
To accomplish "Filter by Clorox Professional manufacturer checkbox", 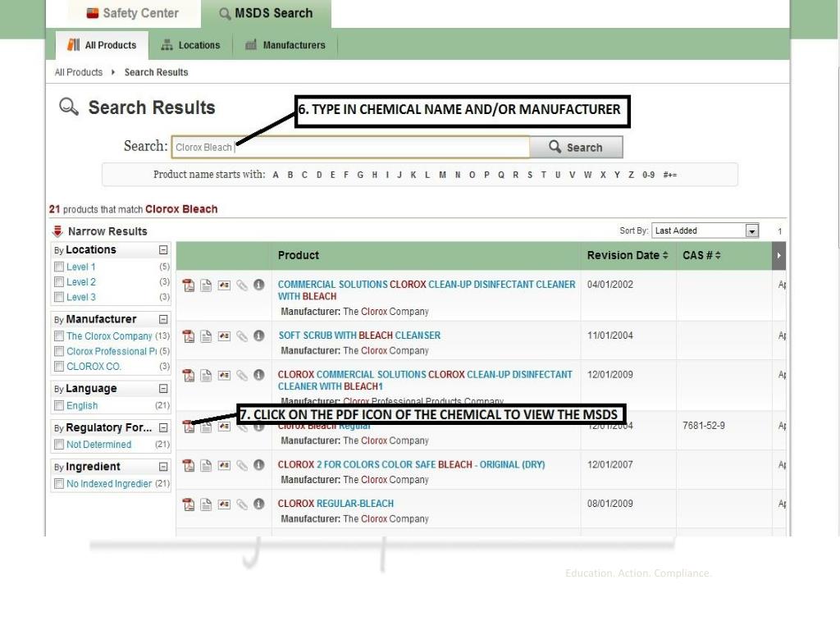I will [59, 351].
